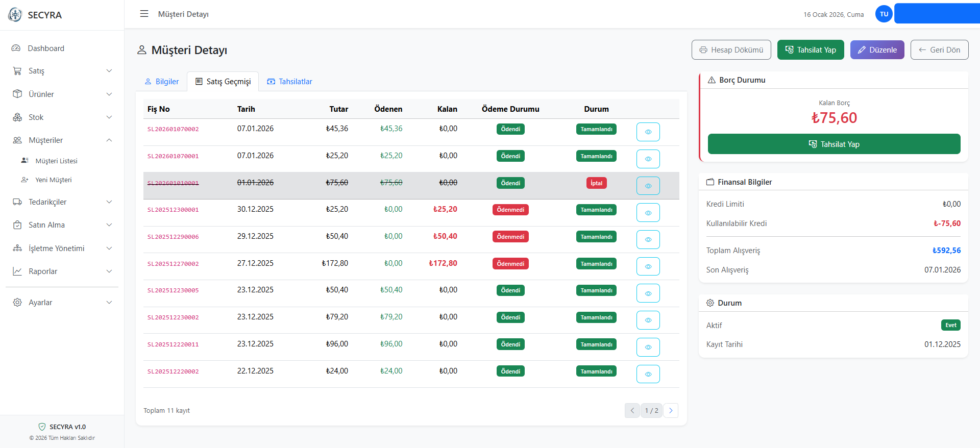Open Müşteri Listesi in sidebar
Screen dimensions: 980x448
coord(56,161)
